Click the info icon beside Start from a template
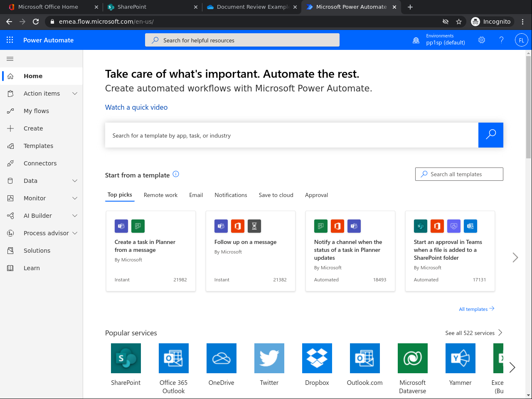Viewport: 532px width, 399px height. (x=176, y=174)
